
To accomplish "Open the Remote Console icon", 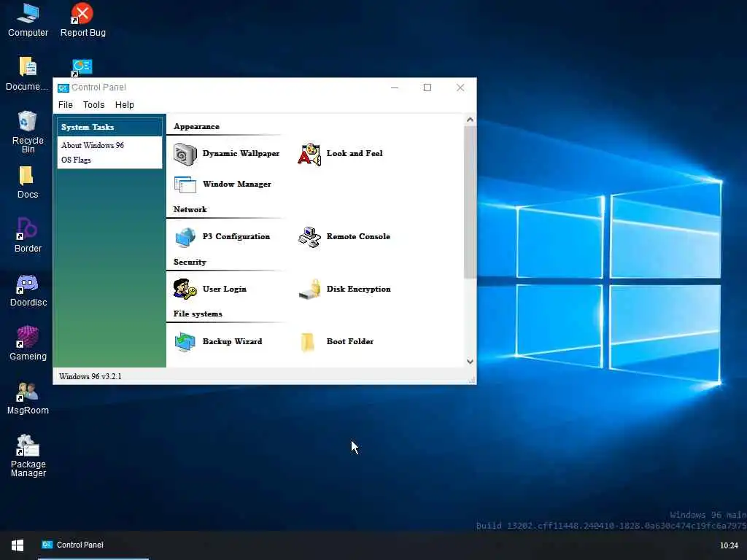I will (309, 237).
